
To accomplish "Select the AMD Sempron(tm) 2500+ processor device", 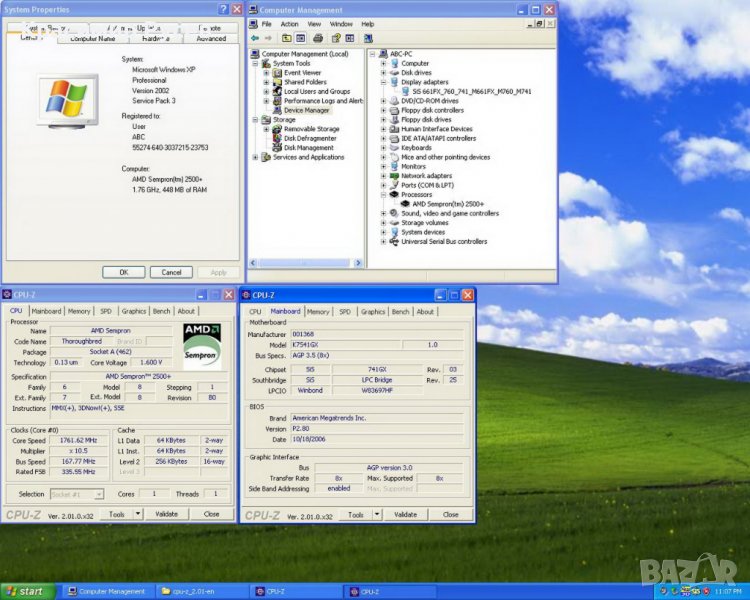I will (446, 203).
